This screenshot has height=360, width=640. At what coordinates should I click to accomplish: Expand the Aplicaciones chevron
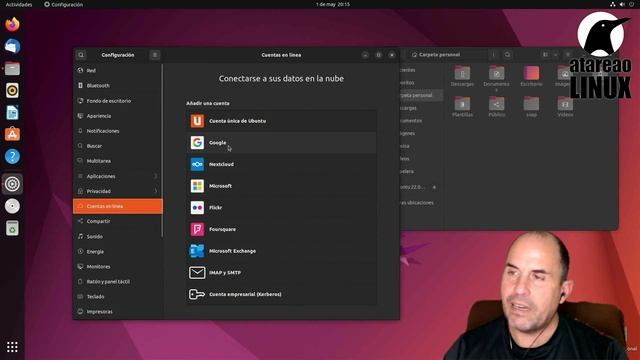click(156, 176)
